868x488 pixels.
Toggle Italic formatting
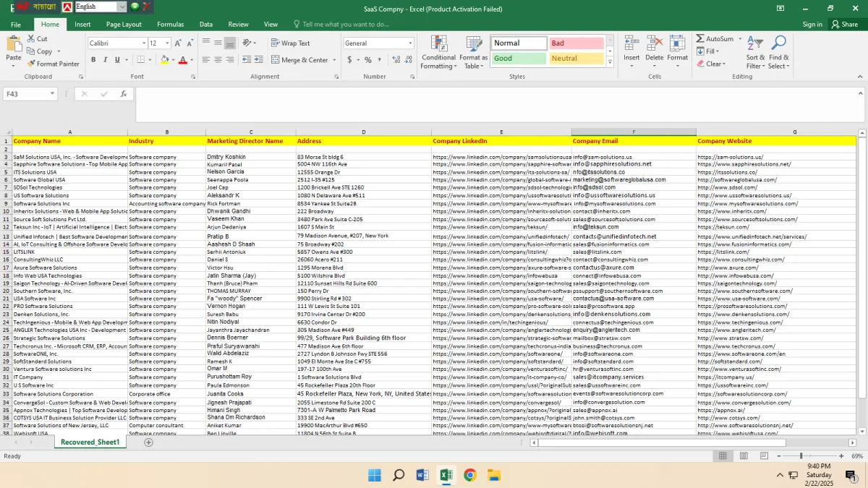[x=105, y=60]
